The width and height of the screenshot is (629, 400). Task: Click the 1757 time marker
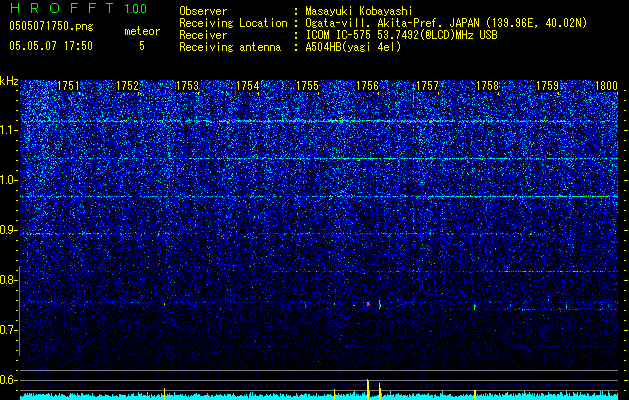click(x=428, y=86)
